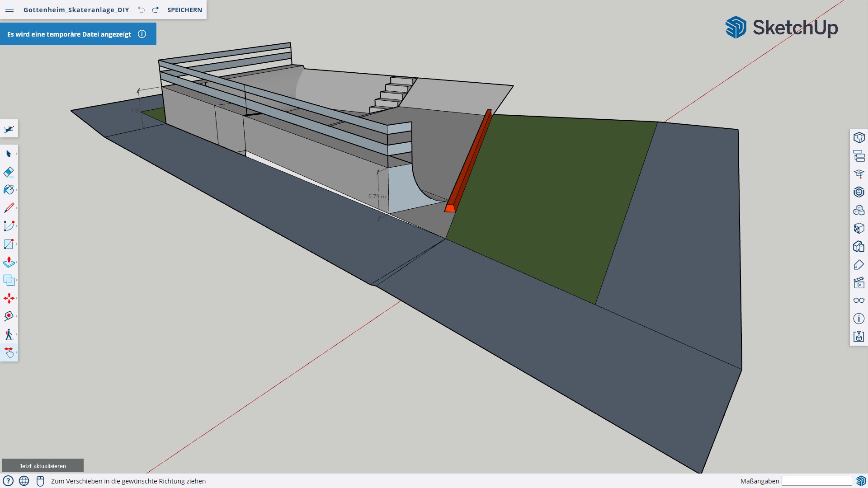Open the hamburger main menu
This screenshot has width=868, height=488.
[9, 9]
